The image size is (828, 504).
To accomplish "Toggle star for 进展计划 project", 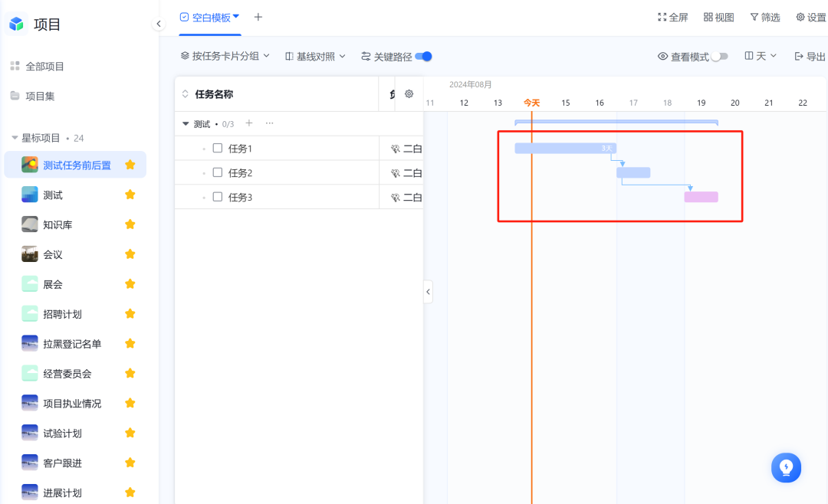I will (x=130, y=493).
